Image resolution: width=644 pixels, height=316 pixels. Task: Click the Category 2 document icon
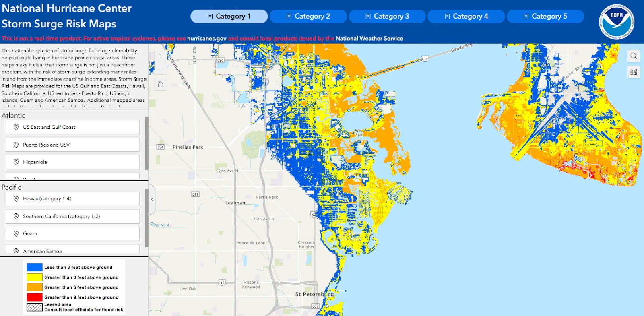(289, 17)
